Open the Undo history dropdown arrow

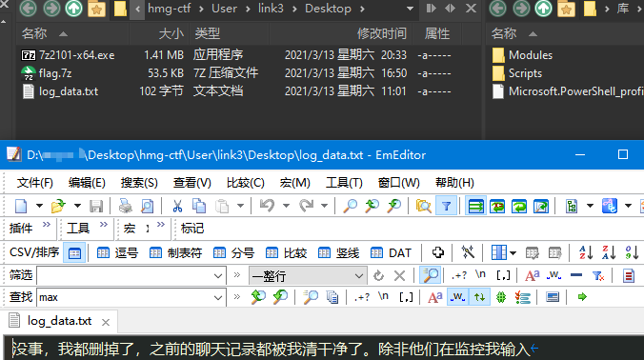click(286, 206)
